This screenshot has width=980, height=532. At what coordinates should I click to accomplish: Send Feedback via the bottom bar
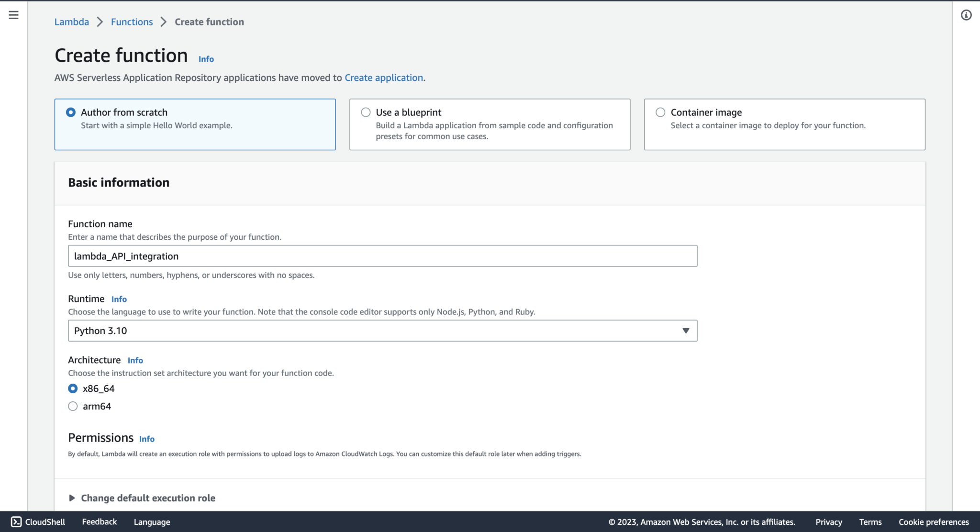tap(99, 522)
